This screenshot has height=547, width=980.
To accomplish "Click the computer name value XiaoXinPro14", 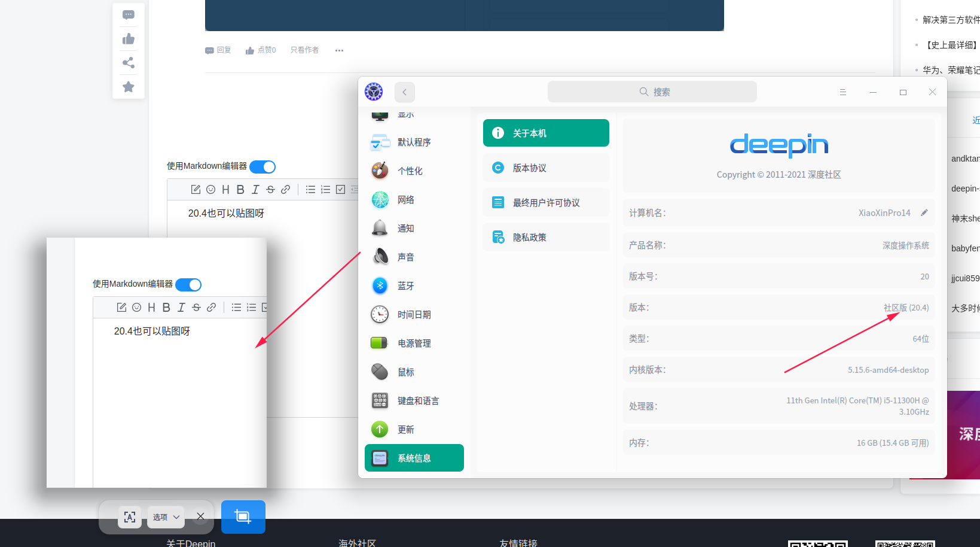I will click(884, 213).
